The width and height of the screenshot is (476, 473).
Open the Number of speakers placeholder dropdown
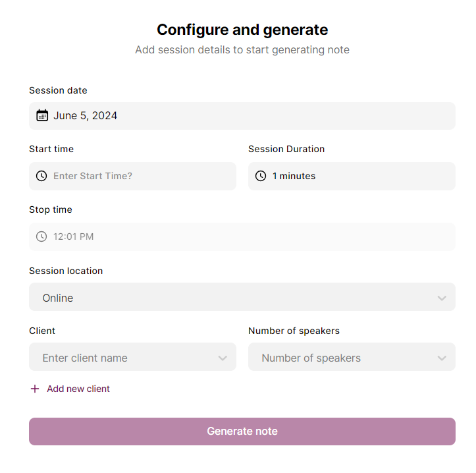pyautogui.click(x=352, y=356)
